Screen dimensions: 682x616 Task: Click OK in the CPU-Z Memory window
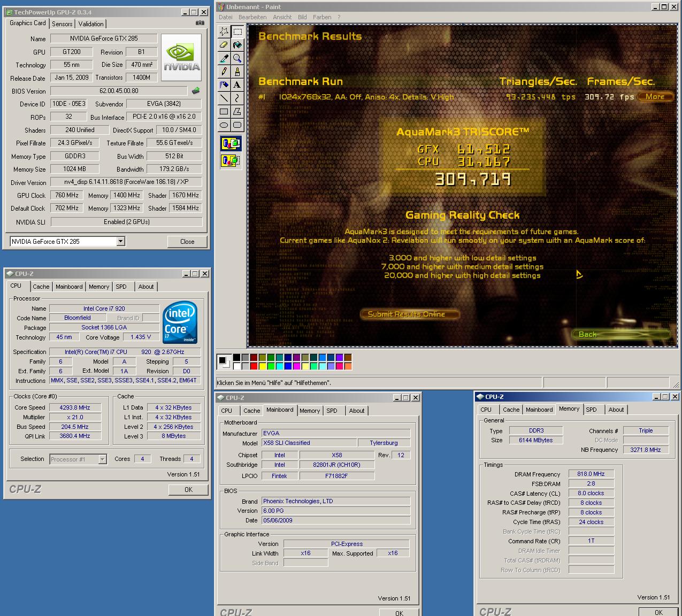point(658,613)
